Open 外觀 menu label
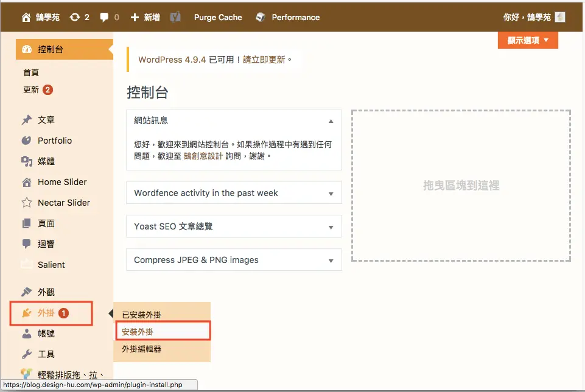 pyautogui.click(x=46, y=292)
